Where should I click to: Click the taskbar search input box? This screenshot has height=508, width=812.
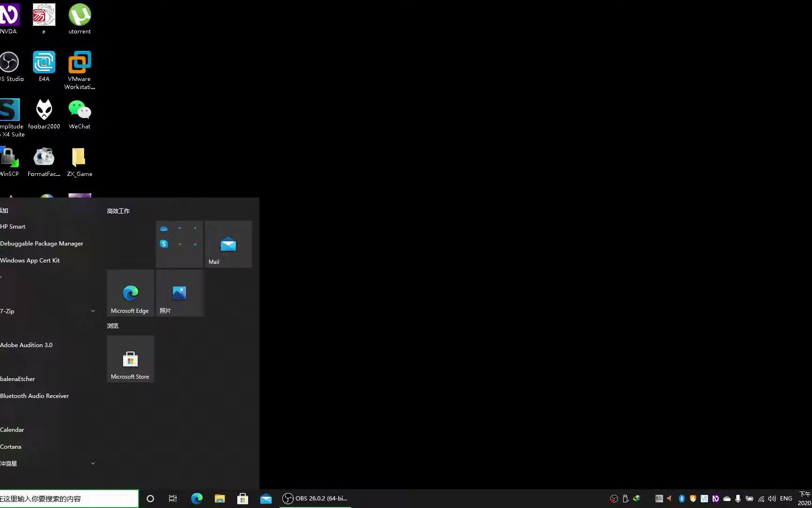68,498
